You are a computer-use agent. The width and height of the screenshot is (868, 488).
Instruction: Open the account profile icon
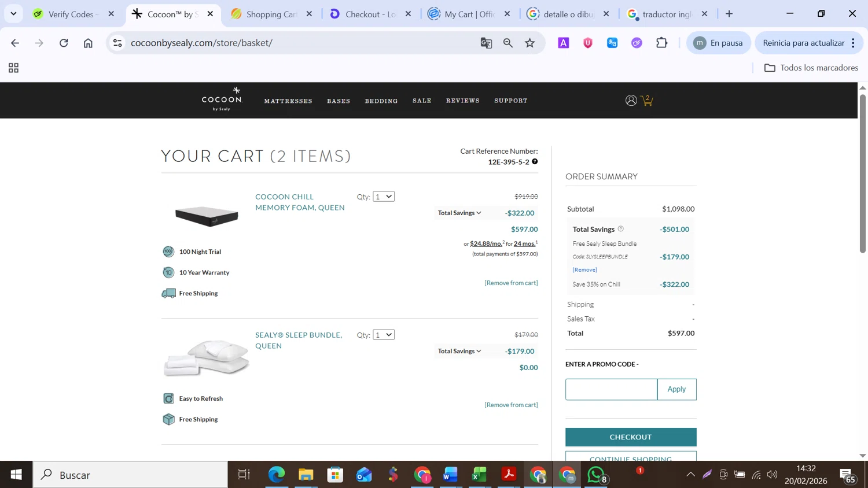pos(631,101)
